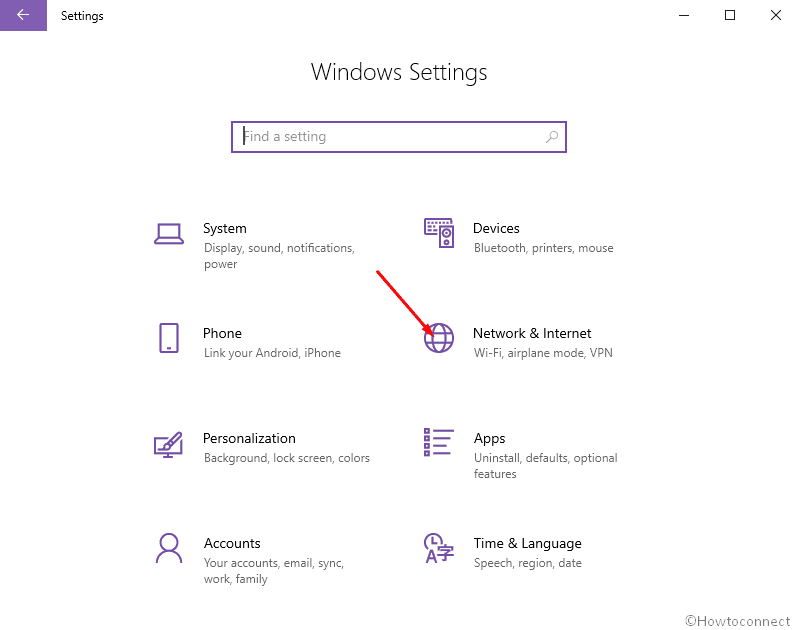
Task: Go back with the arrow button
Action: click(x=23, y=15)
